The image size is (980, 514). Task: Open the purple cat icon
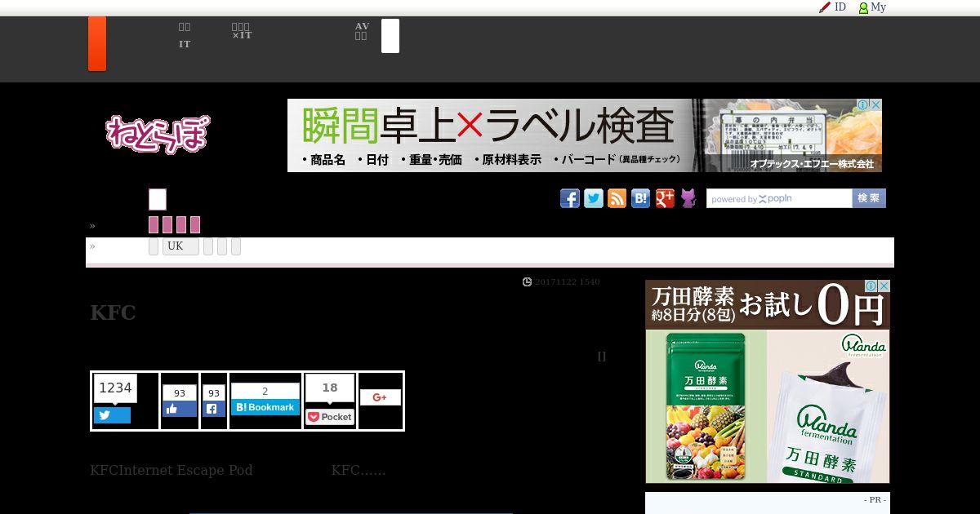(x=688, y=198)
